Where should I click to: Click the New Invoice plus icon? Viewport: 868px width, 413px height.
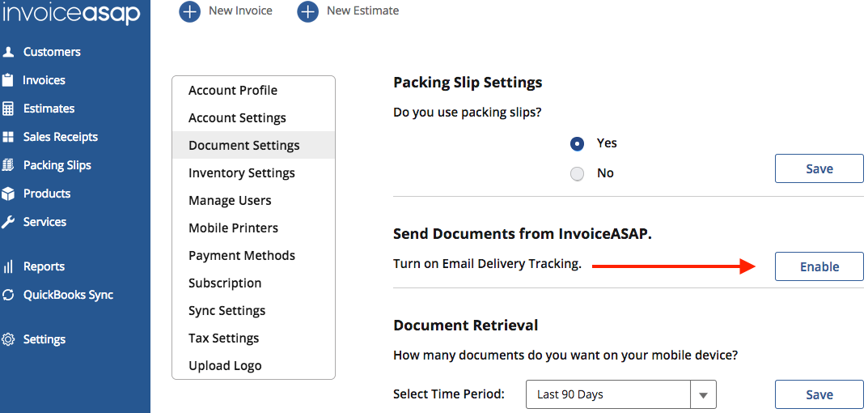pyautogui.click(x=189, y=11)
